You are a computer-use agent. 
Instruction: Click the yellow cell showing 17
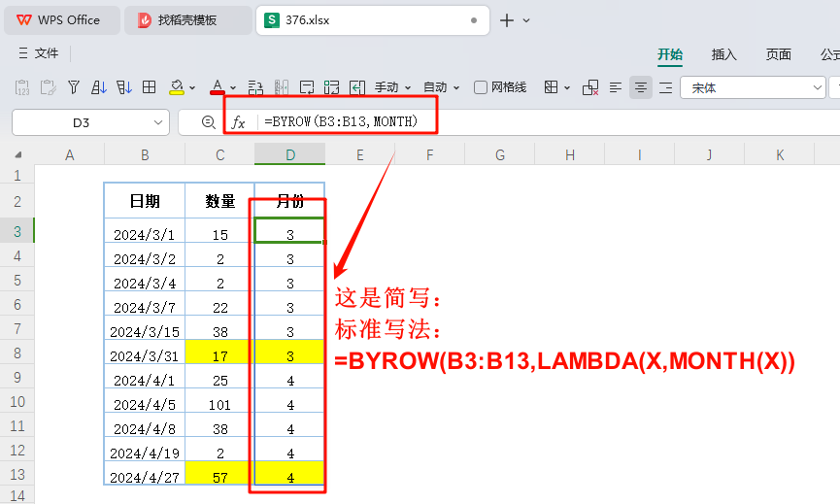click(220, 353)
